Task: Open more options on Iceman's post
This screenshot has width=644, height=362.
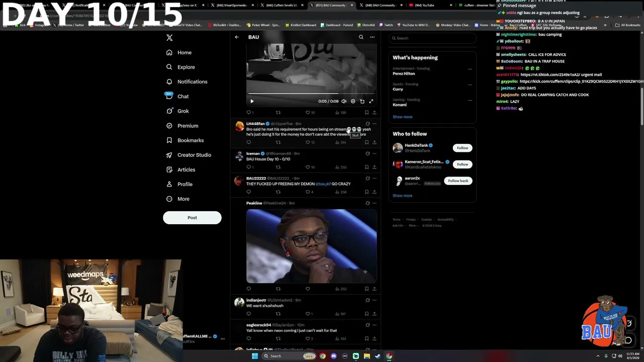Action: 374,153
